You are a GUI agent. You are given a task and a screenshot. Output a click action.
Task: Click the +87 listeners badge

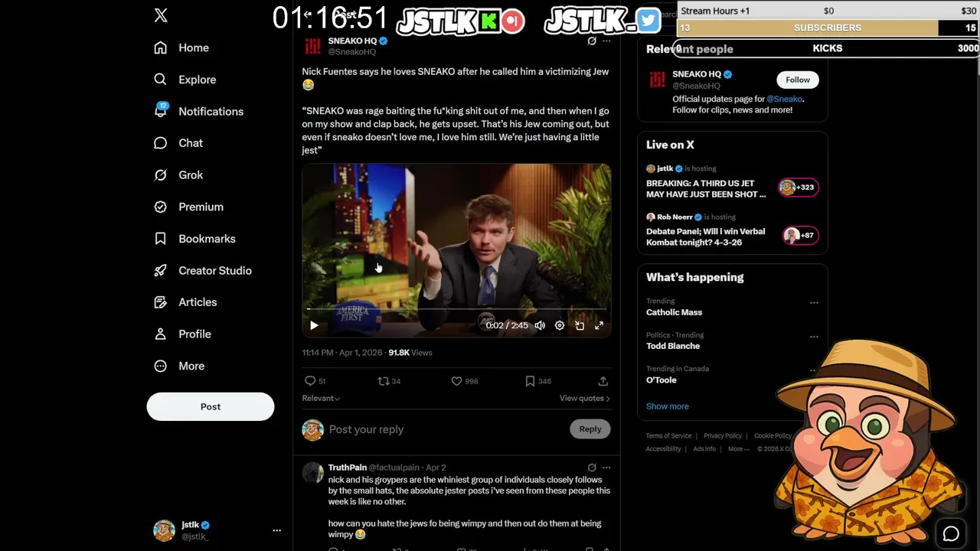tap(800, 236)
